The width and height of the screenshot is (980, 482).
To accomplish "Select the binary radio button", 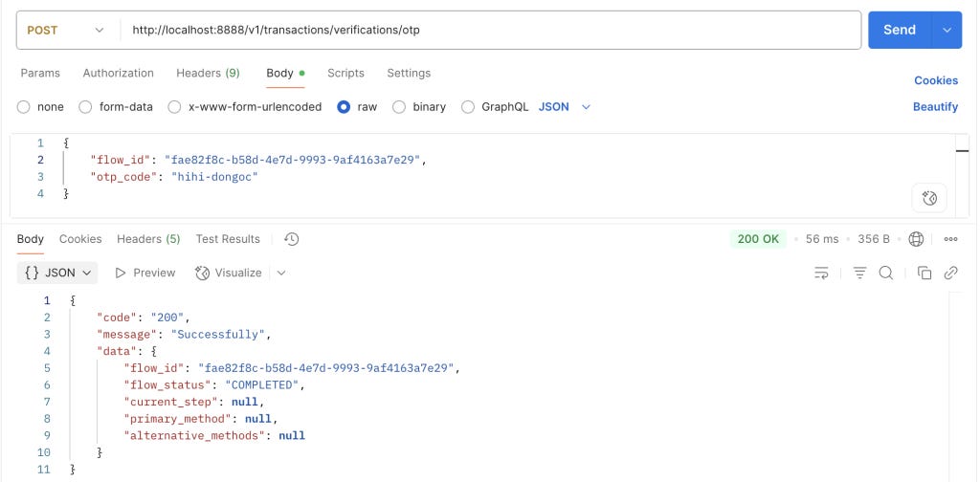I will [399, 107].
